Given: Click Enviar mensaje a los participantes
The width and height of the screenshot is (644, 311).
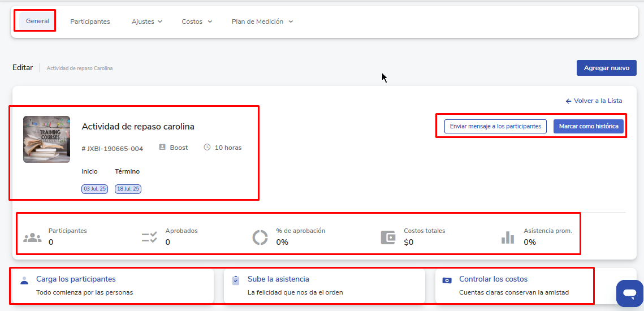Looking at the screenshot, I should pos(495,126).
